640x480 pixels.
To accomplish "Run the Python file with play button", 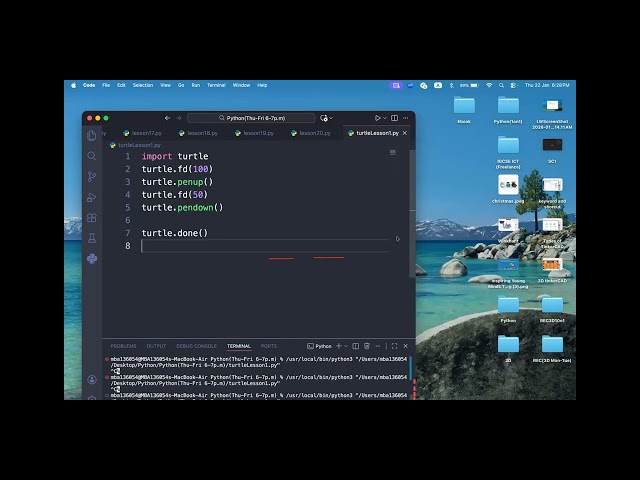I will (378, 118).
